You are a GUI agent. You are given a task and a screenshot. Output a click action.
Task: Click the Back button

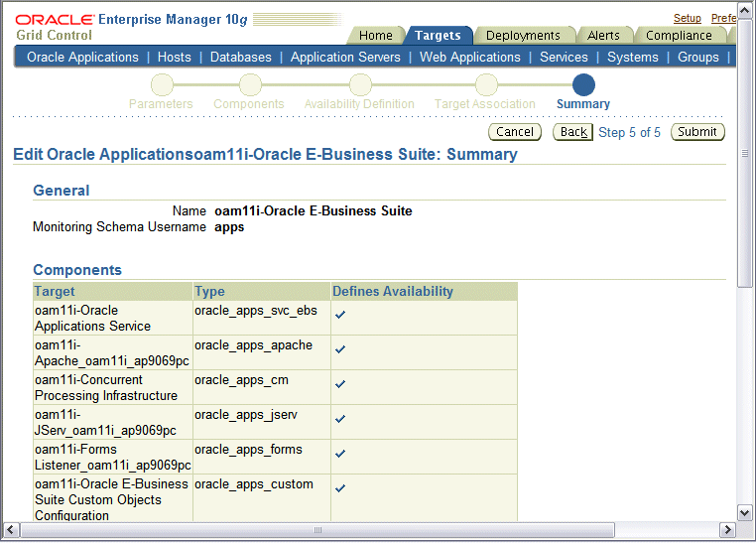tap(573, 132)
